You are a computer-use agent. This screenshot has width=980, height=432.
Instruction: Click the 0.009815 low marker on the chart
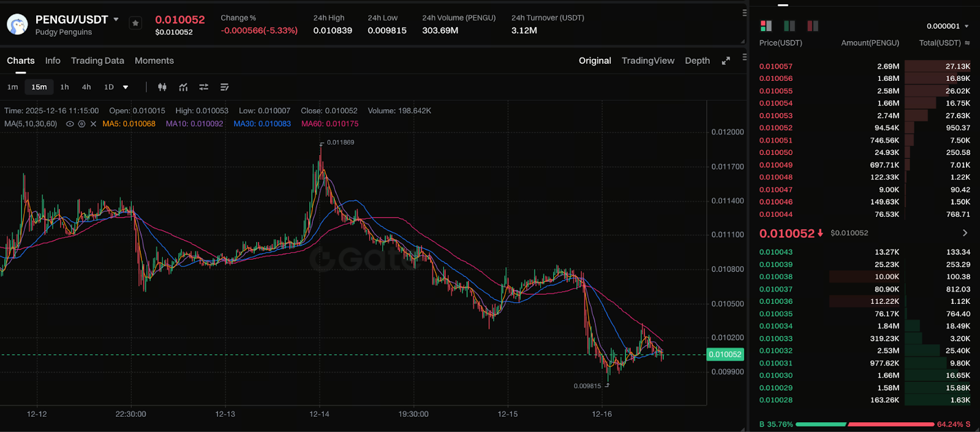point(587,386)
